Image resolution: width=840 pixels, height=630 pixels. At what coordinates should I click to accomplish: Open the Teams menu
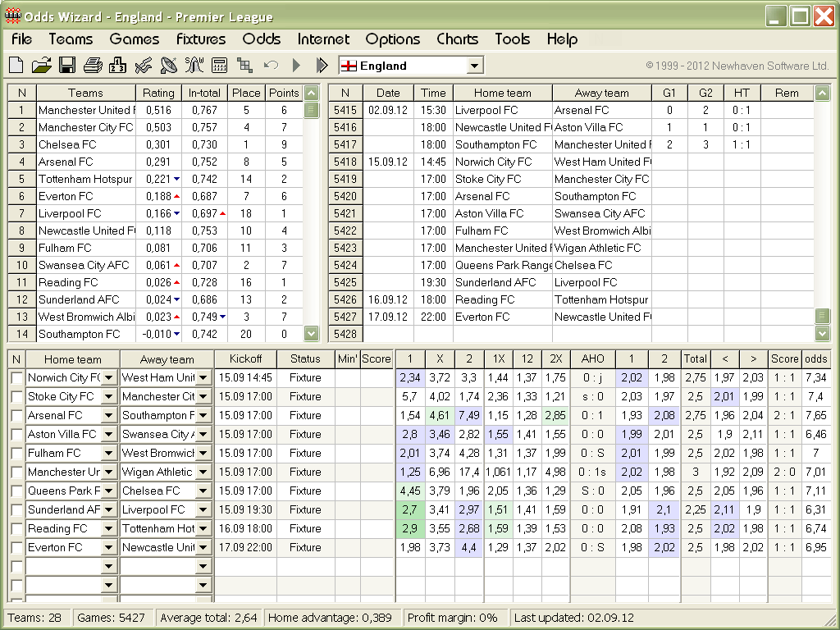click(x=71, y=39)
